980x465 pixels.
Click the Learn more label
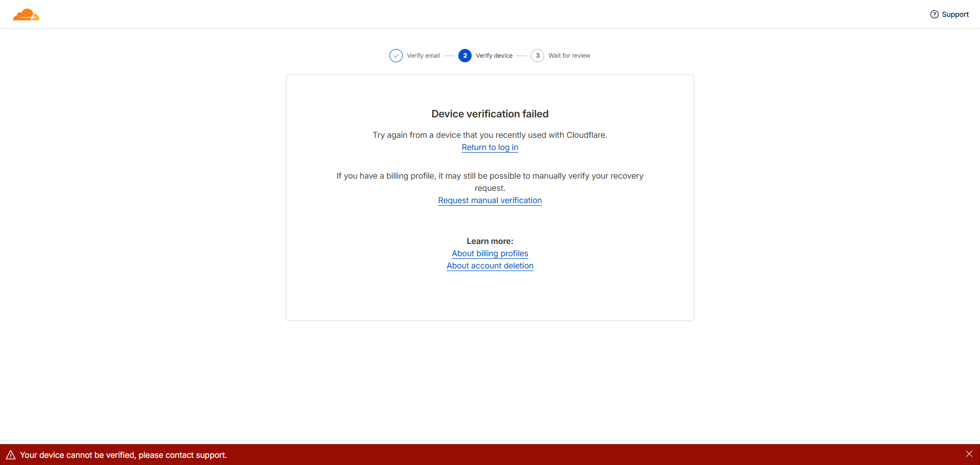(x=489, y=241)
